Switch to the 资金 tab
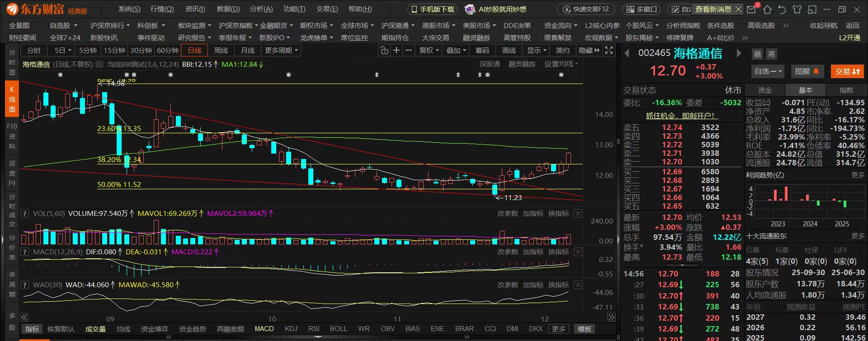The image size is (868, 341). coord(765,90)
